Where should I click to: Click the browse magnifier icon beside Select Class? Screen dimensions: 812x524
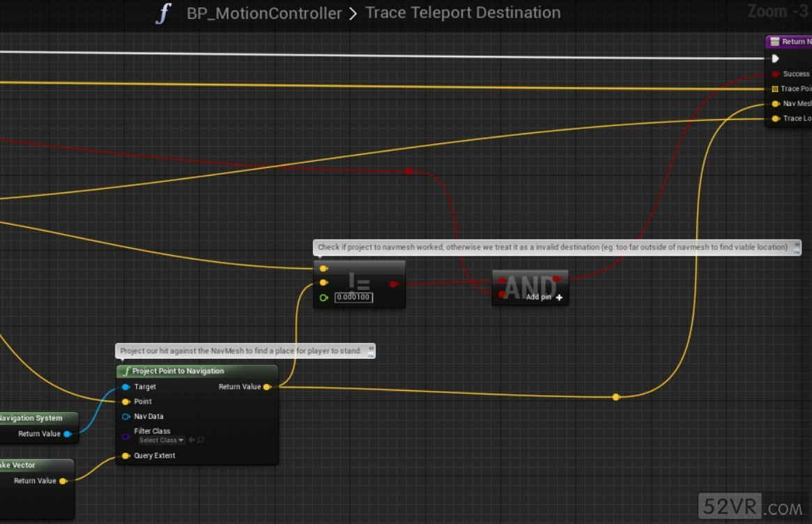pyautogui.click(x=201, y=440)
